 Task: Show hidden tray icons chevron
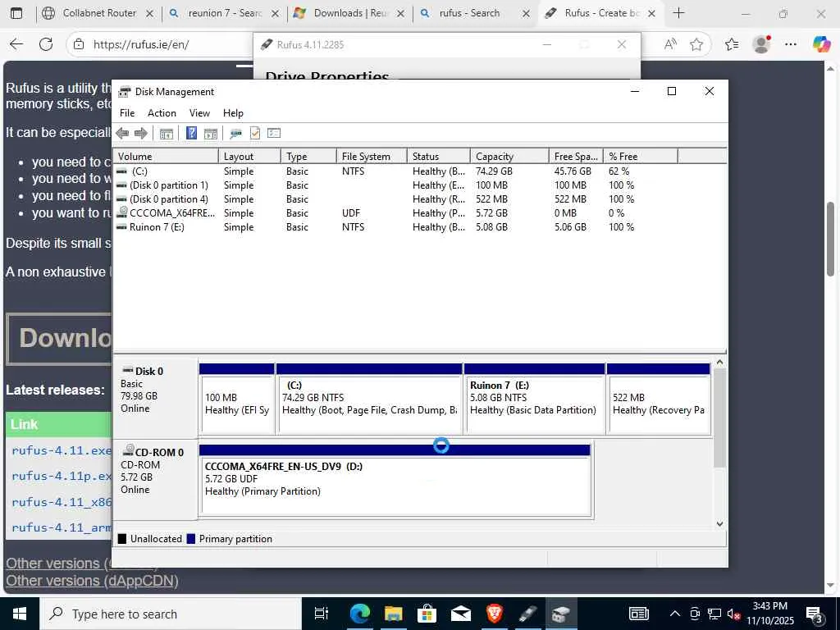[675, 614]
